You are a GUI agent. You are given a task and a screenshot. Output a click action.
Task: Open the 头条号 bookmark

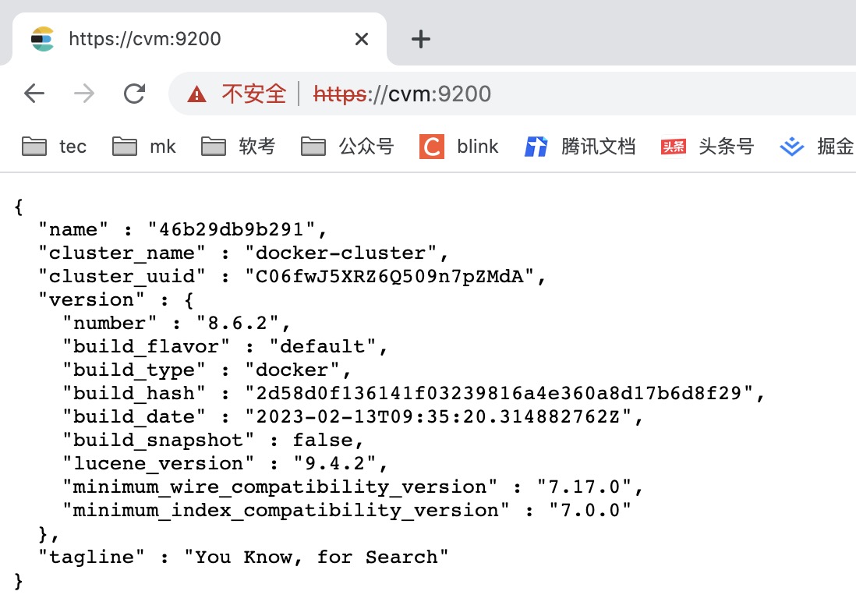click(x=708, y=147)
